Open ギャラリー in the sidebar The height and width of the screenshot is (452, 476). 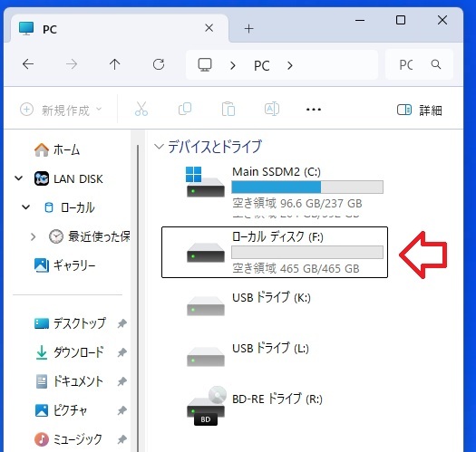click(65, 265)
